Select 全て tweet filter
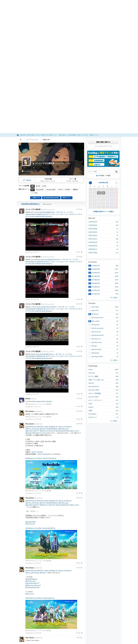 [33, 190]
